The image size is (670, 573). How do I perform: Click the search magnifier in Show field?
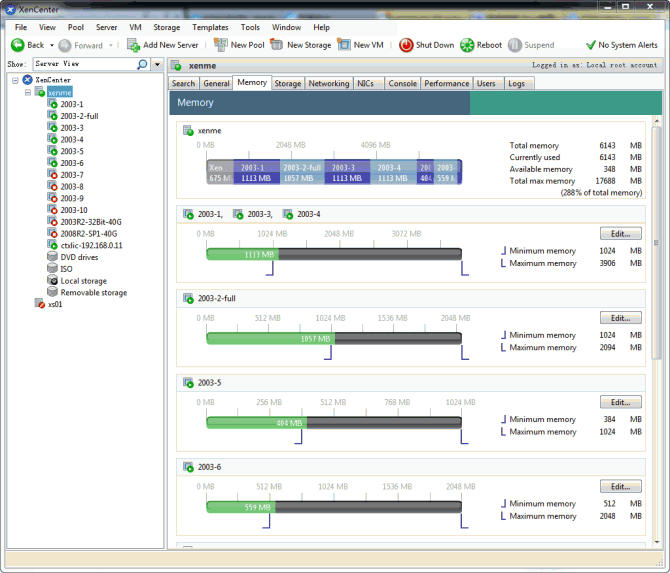[x=142, y=64]
